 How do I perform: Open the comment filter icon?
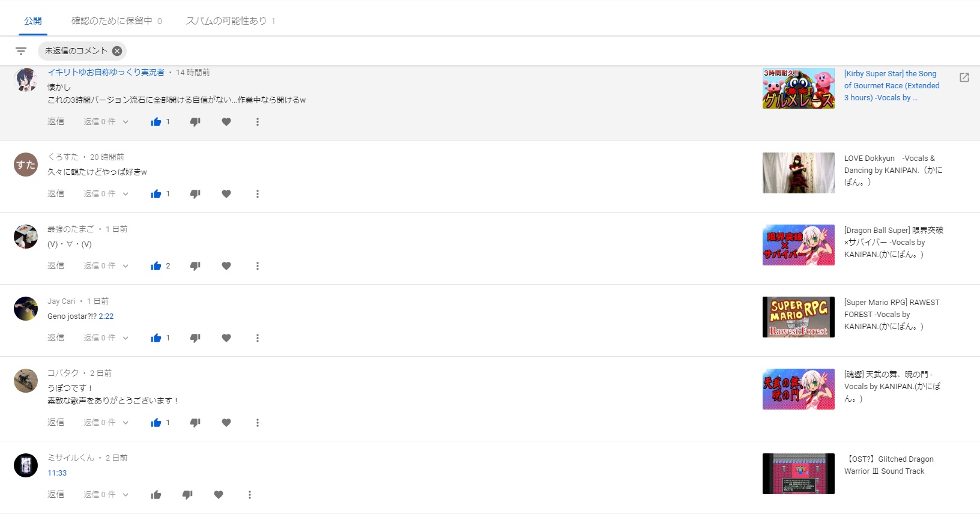tap(21, 51)
